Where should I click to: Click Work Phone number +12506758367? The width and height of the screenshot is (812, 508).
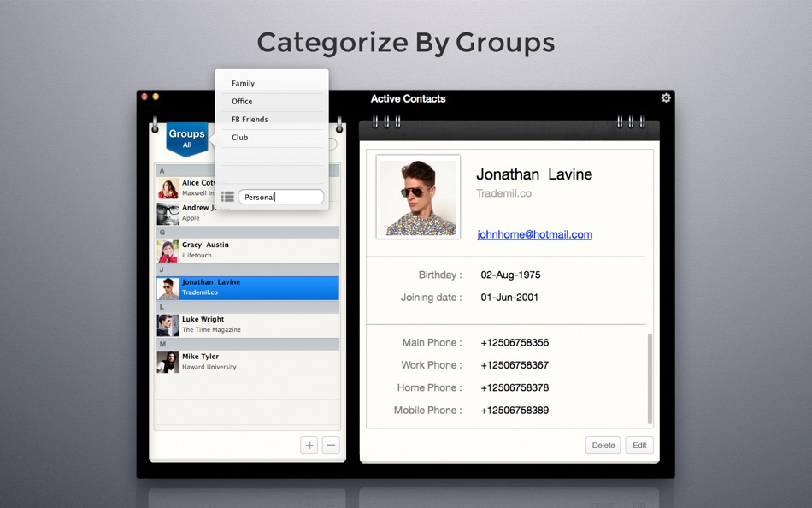pyautogui.click(x=515, y=365)
